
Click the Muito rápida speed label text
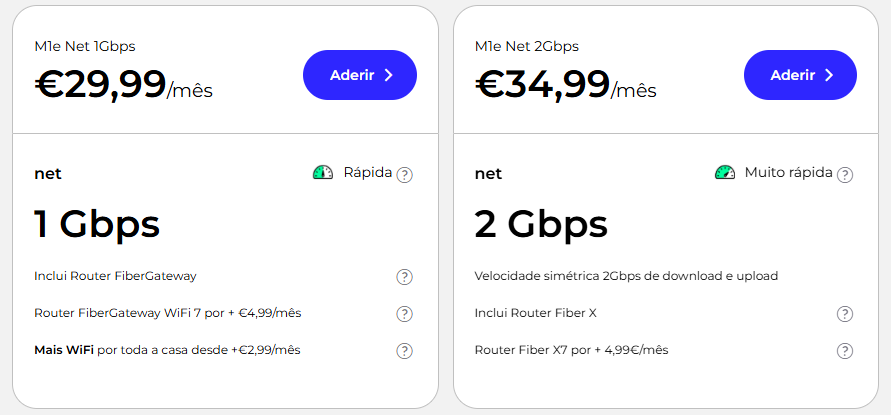tap(788, 173)
